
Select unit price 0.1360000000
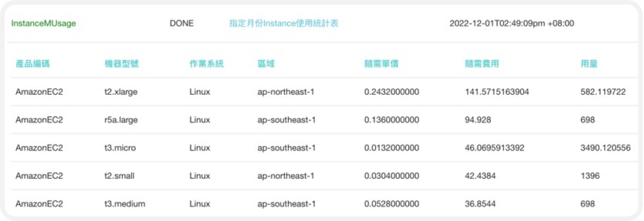coord(392,120)
